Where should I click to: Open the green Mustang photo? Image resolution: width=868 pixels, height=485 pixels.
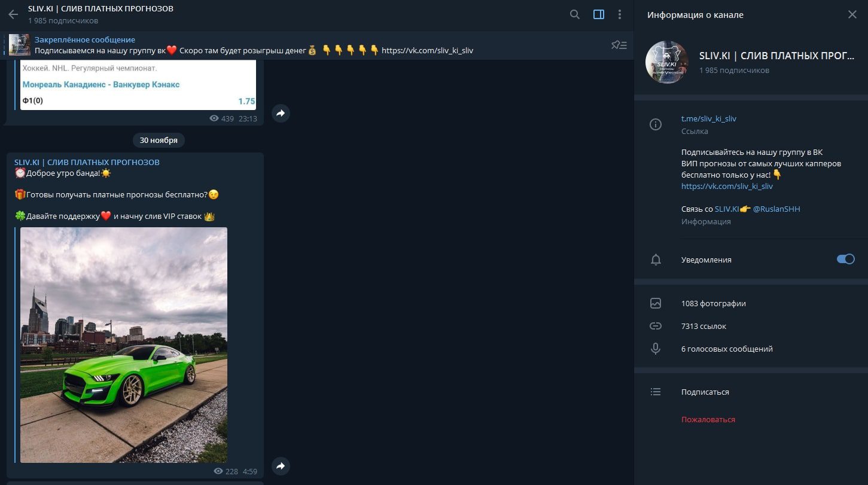(x=124, y=344)
